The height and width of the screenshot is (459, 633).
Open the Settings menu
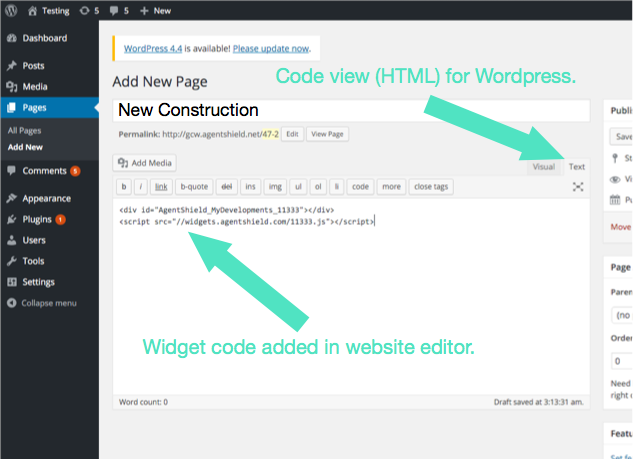coord(38,282)
